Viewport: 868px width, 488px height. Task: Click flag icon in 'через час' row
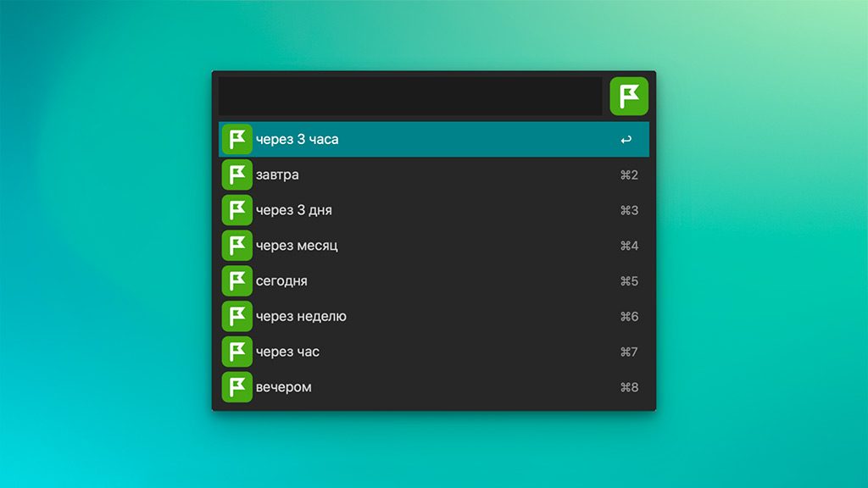pos(237,352)
